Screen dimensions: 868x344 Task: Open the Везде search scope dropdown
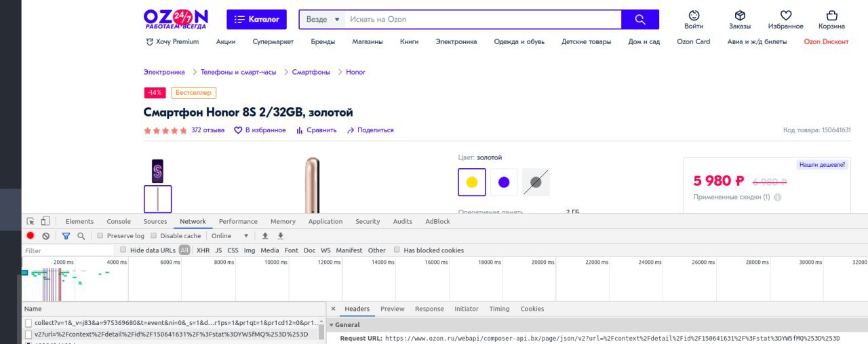323,20
